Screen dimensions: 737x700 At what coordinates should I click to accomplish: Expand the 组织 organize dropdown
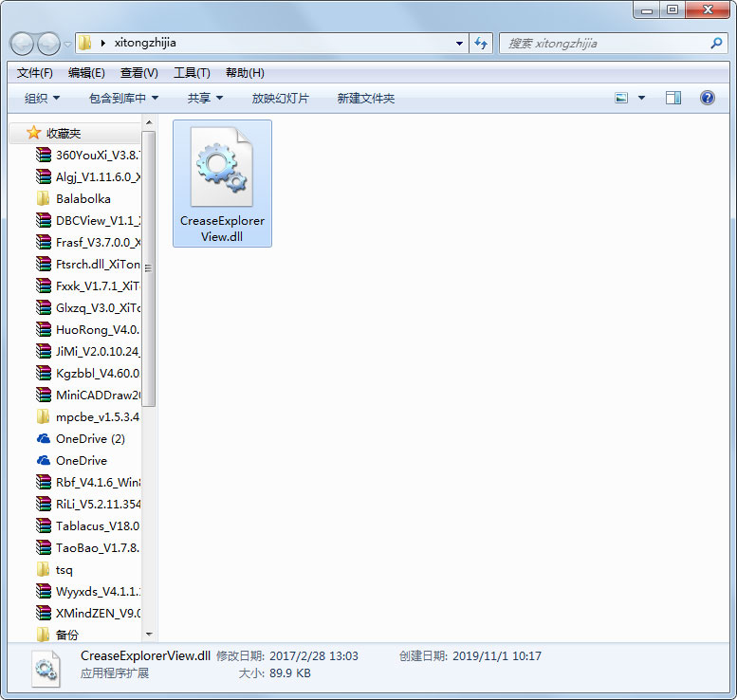[43, 98]
